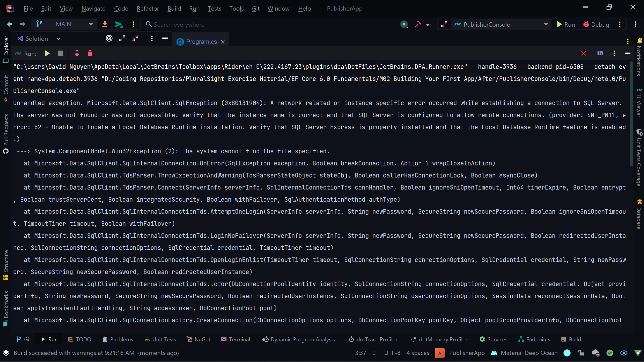Expand the Solution view dropdown
Viewport: 644px width, 362px height.
point(58,39)
